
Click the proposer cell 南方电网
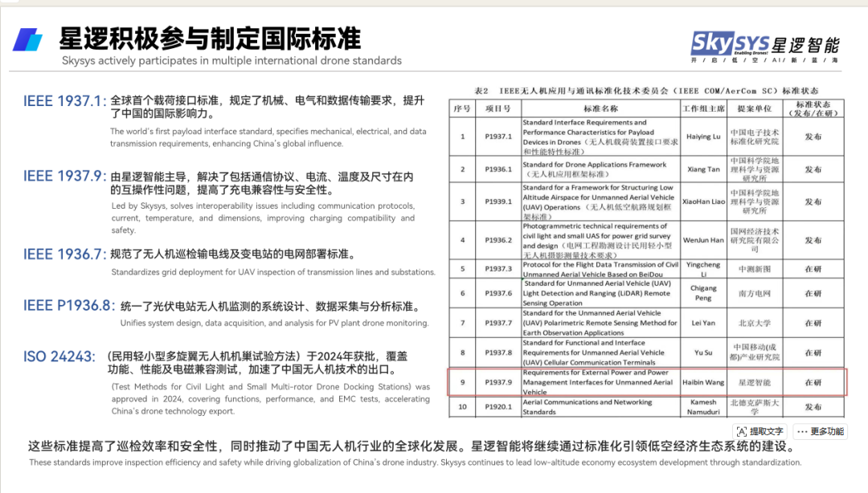(x=754, y=293)
